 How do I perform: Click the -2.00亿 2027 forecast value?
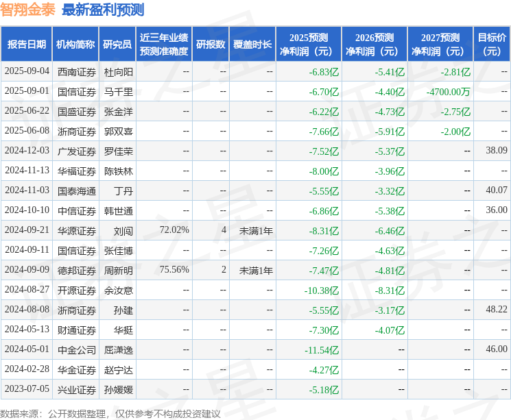(x=455, y=132)
